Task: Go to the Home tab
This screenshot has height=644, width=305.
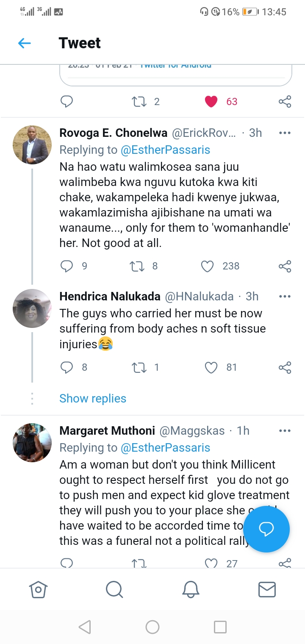Action: point(38,589)
